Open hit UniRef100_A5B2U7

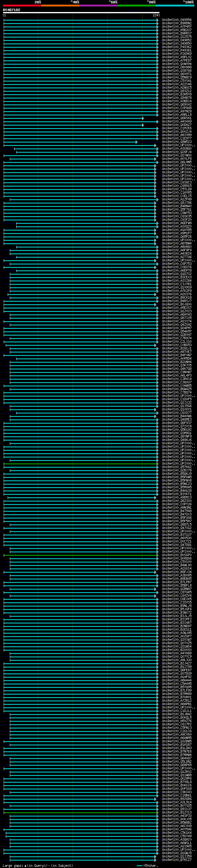pyautogui.click(x=176, y=30)
